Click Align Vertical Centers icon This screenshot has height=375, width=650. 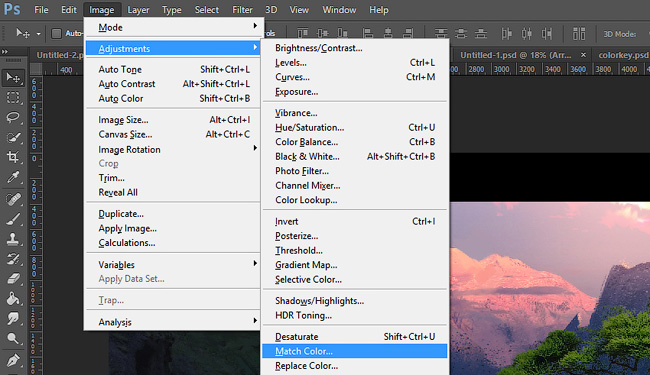(322, 33)
